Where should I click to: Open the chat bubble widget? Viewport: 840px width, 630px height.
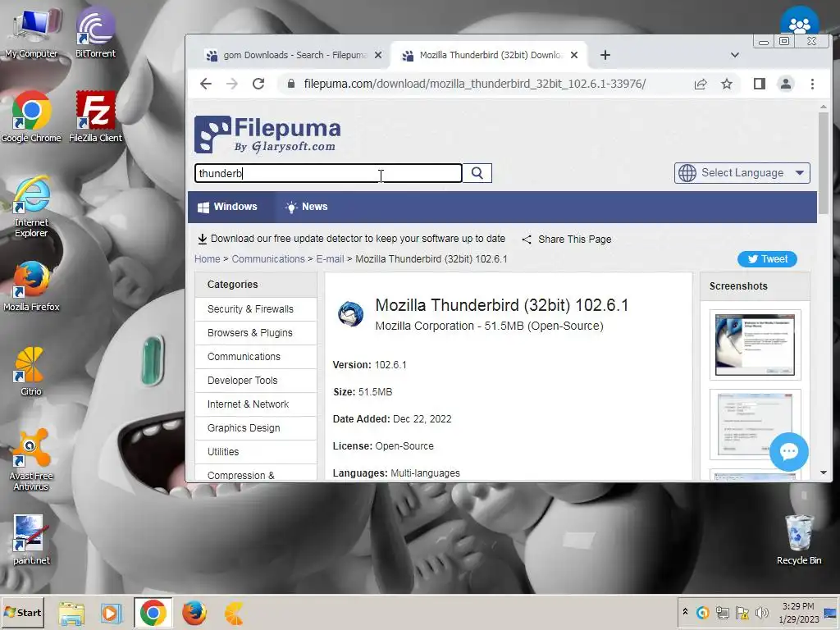pyautogui.click(x=788, y=452)
